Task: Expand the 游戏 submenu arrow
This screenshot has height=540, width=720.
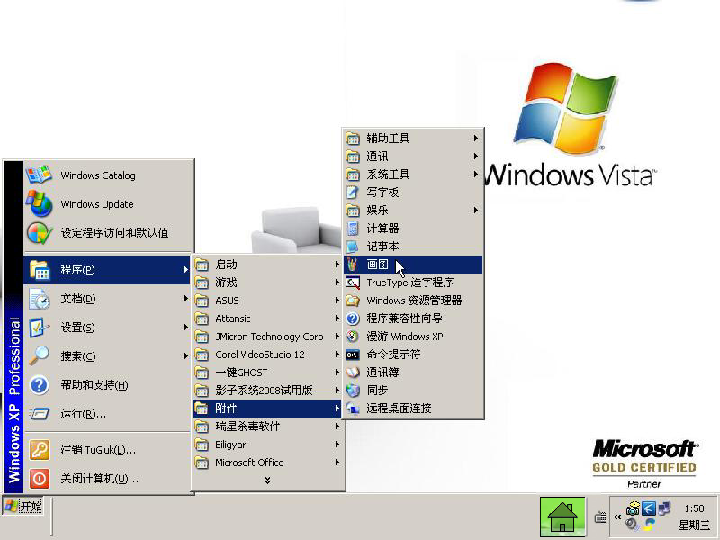Action: [x=337, y=282]
